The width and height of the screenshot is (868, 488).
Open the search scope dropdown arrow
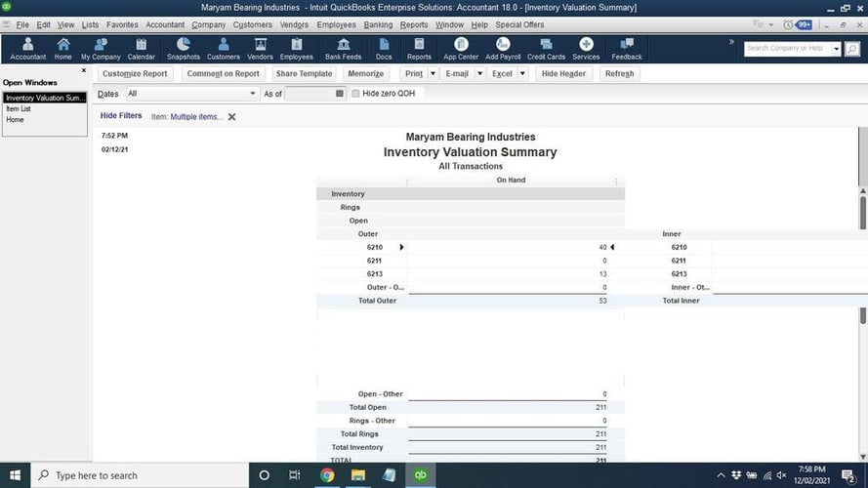tap(836, 49)
